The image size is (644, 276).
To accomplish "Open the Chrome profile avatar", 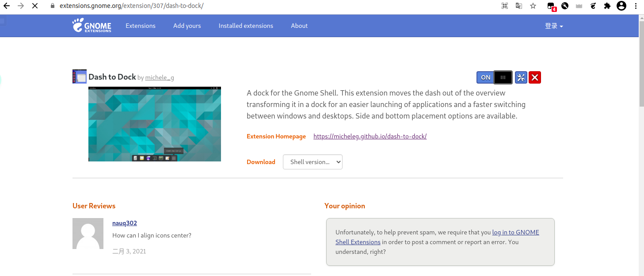I will pyautogui.click(x=621, y=6).
